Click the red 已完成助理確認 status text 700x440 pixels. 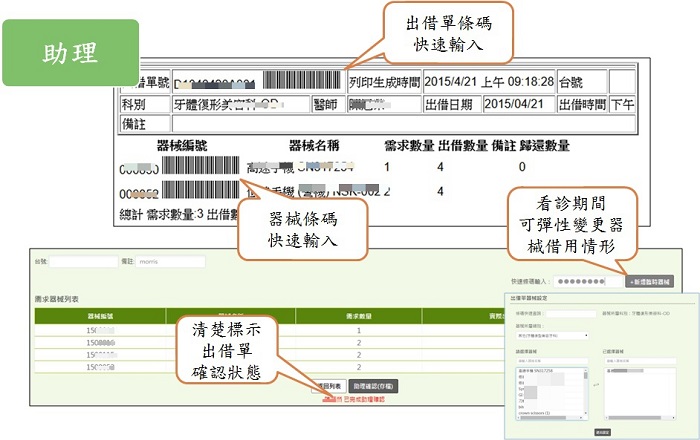coord(364,399)
